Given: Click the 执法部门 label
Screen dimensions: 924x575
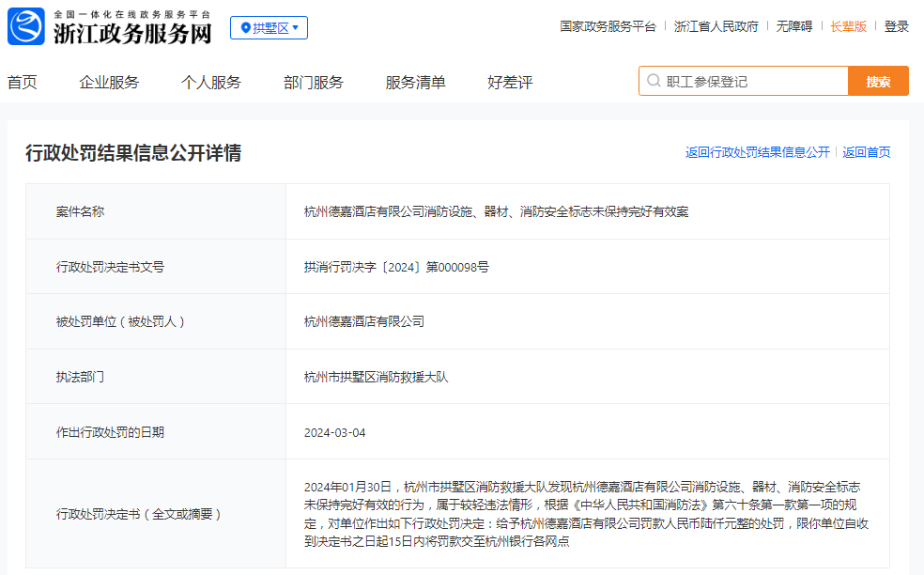Looking at the screenshot, I should [80, 377].
